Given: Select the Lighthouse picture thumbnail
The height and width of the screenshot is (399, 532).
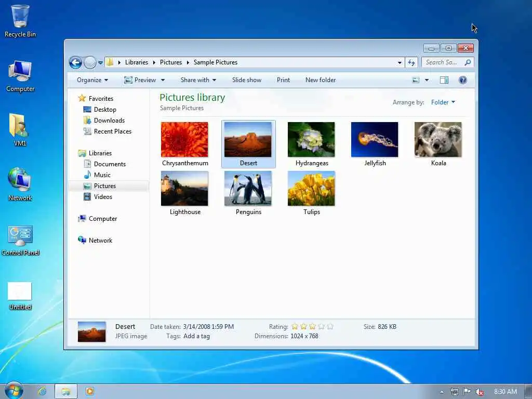Looking at the screenshot, I should (x=185, y=193).
